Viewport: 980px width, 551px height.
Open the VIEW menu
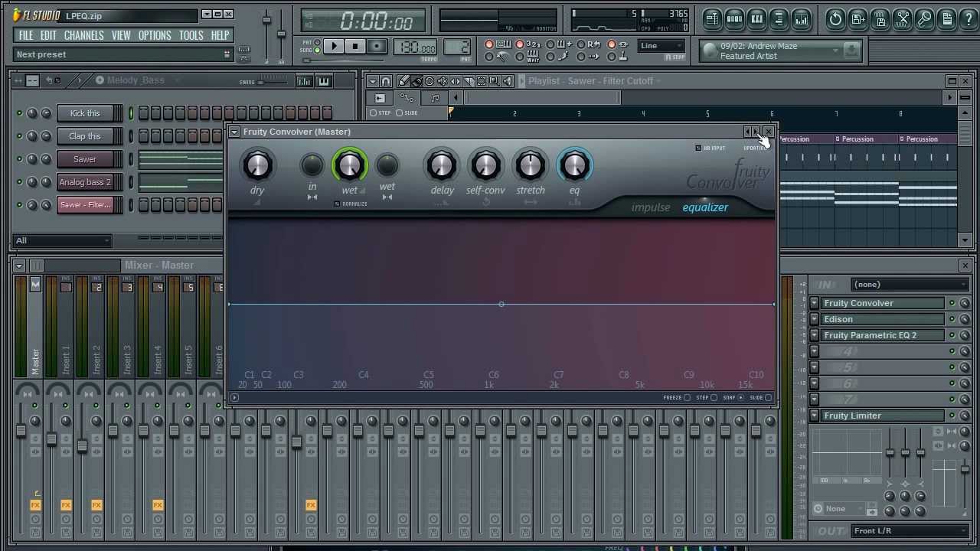click(121, 35)
